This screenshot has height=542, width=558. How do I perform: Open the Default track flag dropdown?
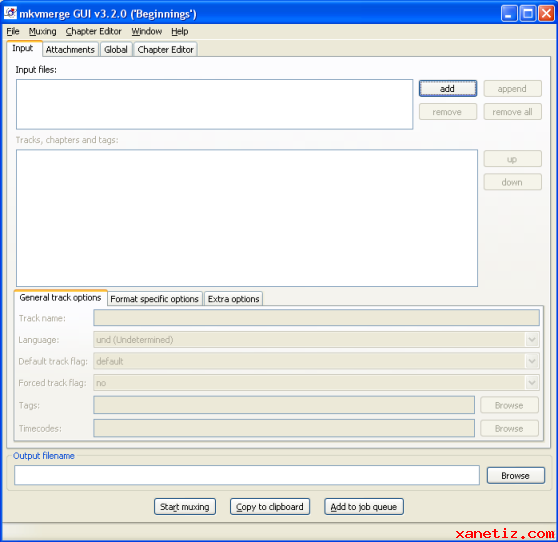tap(316, 361)
